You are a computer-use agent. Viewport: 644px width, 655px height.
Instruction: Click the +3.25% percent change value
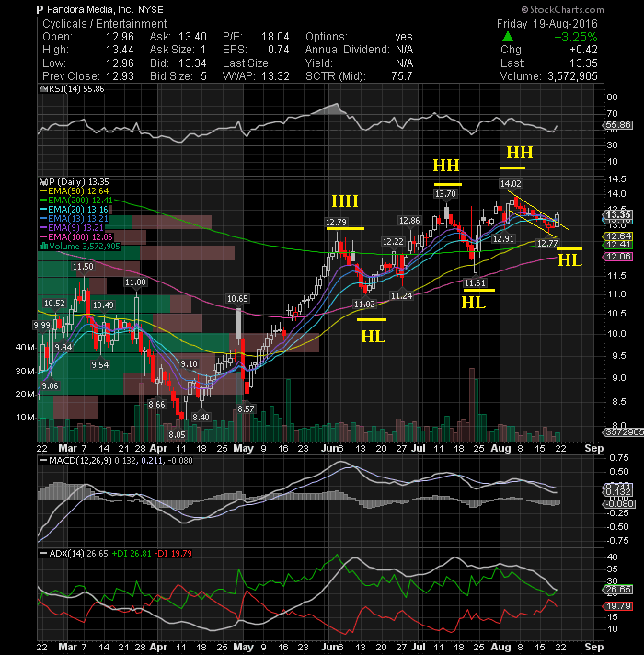576,37
